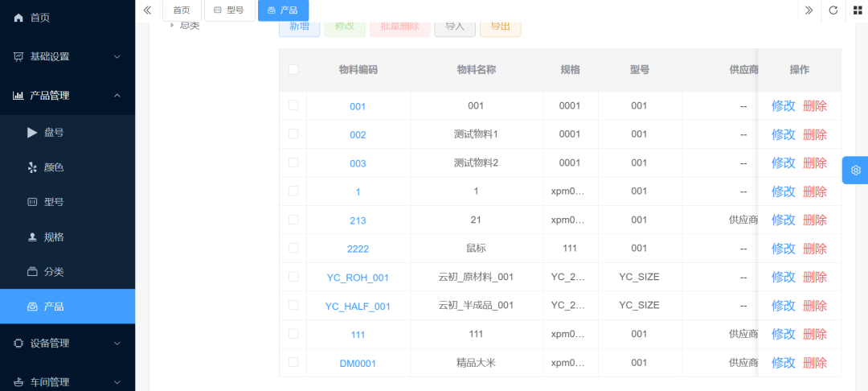The image size is (868, 391).
Task: Click 删除 for the 鼠标 row
Action: [x=814, y=249]
